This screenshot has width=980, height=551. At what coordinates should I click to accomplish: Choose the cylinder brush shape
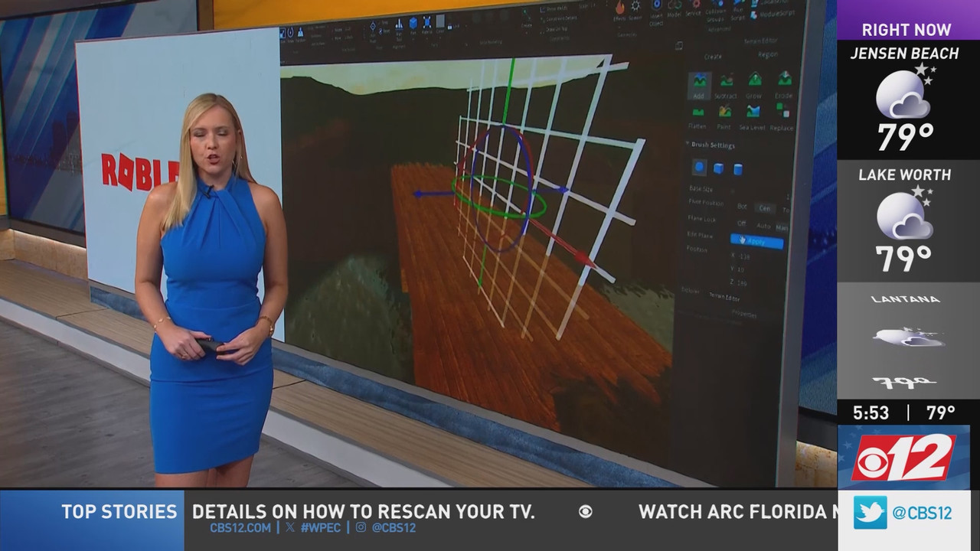point(738,169)
